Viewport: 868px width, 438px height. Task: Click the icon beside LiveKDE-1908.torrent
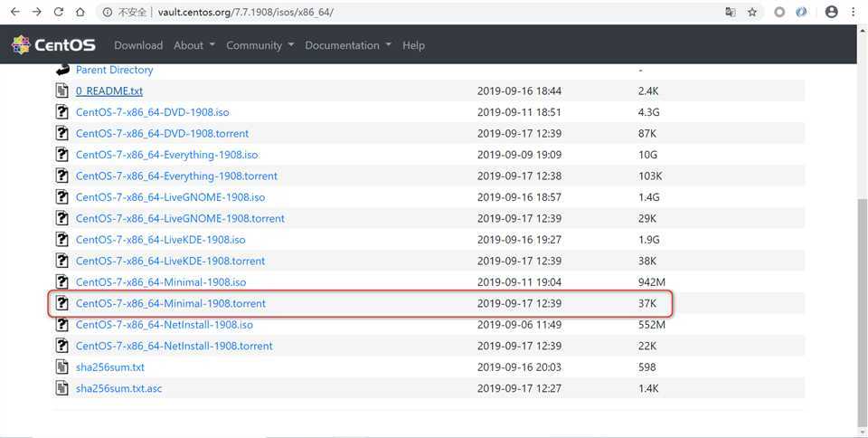click(x=62, y=261)
